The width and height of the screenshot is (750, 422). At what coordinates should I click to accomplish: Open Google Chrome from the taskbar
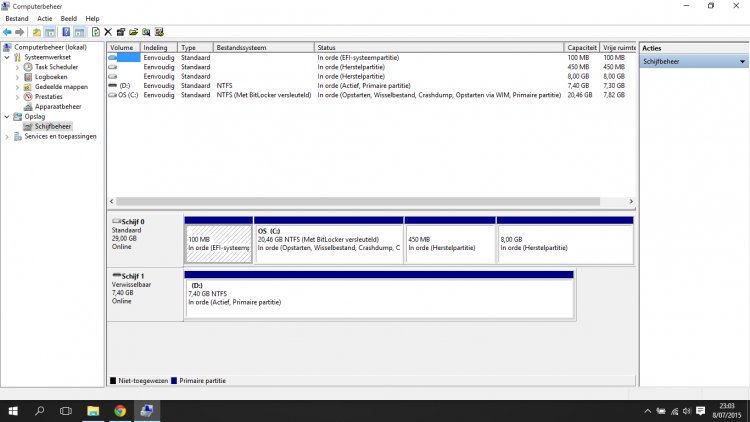tap(120, 410)
